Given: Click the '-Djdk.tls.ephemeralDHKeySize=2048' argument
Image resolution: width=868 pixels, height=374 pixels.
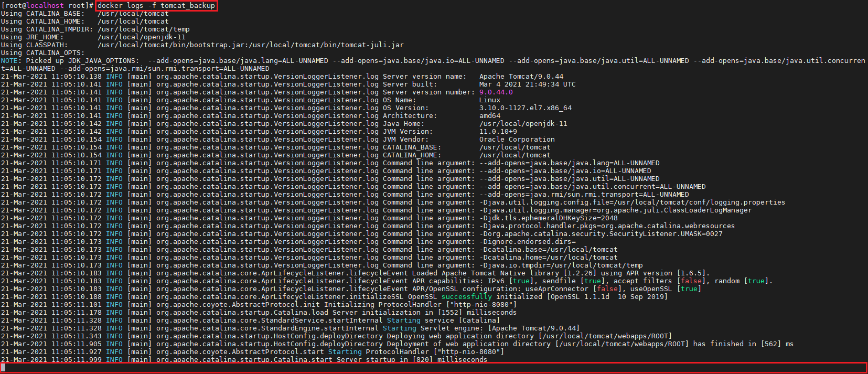Looking at the screenshot, I should 549,218.
